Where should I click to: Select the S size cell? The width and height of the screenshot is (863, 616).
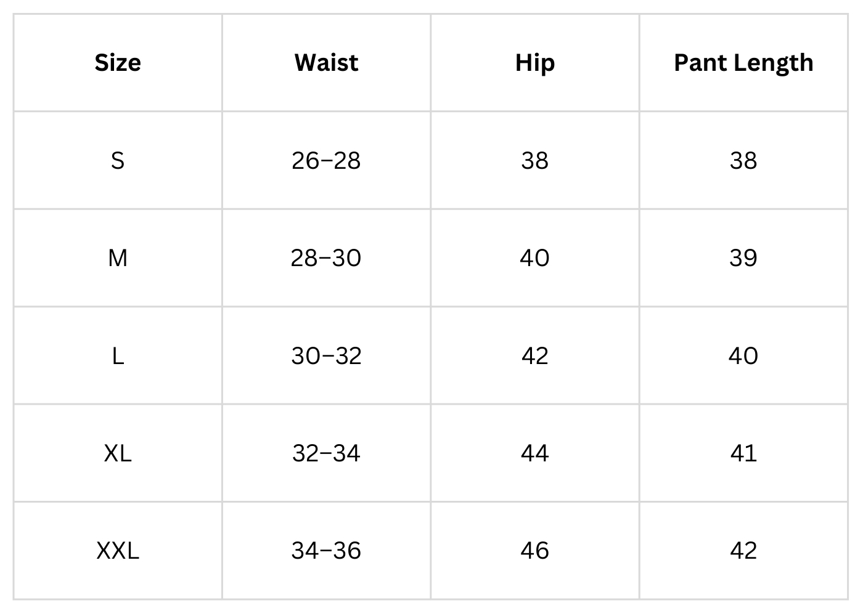tap(118, 161)
